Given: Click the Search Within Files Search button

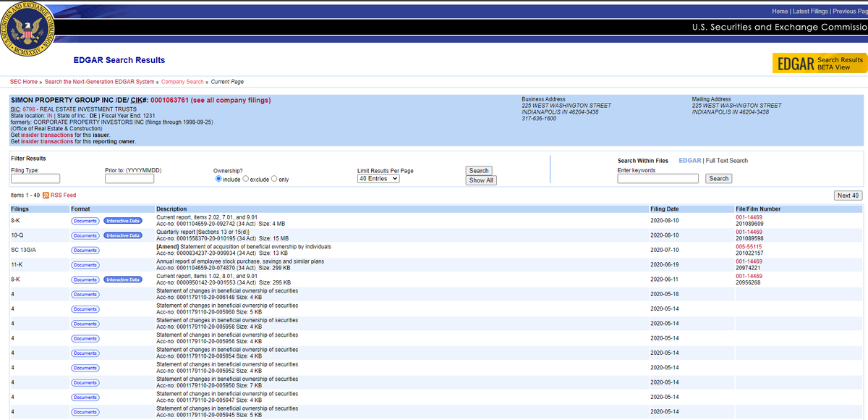Looking at the screenshot, I should coord(718,179).
